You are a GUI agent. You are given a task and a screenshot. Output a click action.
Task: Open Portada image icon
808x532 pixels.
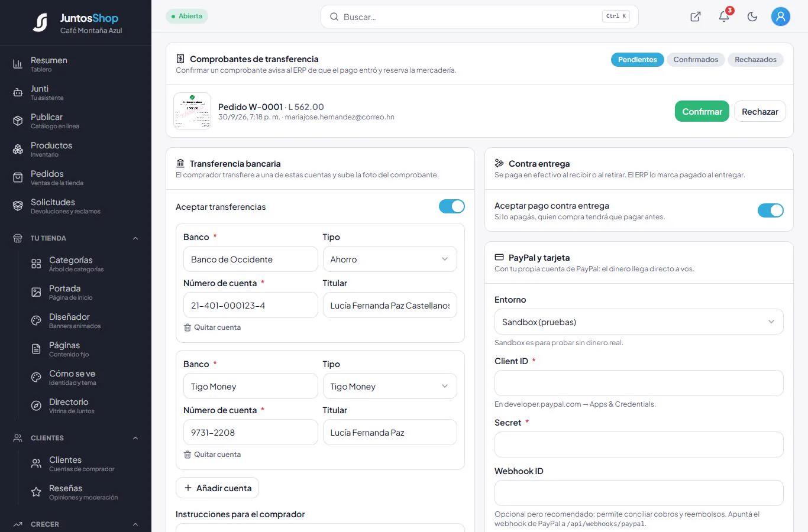click(x=36, y=292)
